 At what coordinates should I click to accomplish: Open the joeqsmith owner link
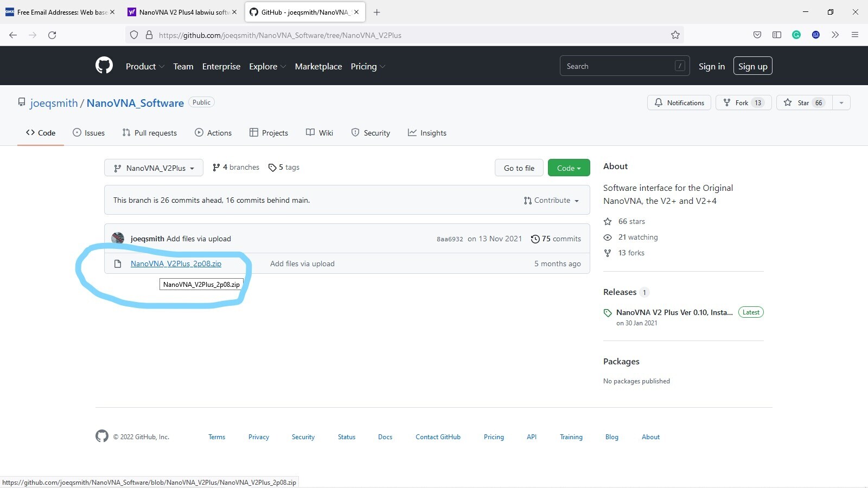coord(54,103)
